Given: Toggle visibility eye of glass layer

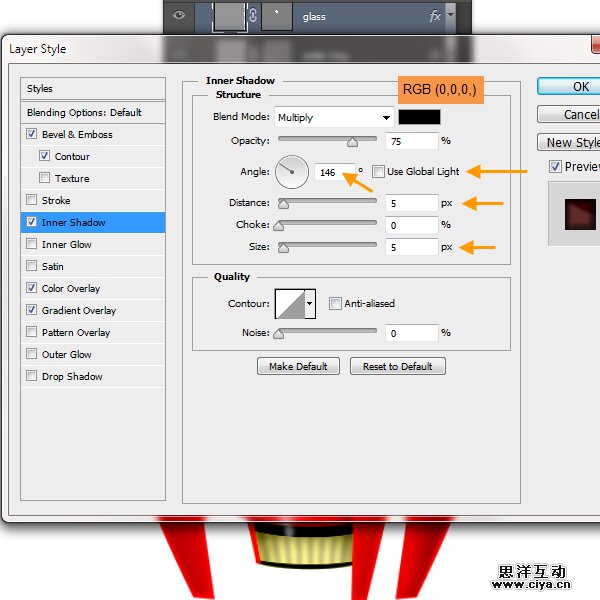Looking at the screenshot, I should point(180,15).
